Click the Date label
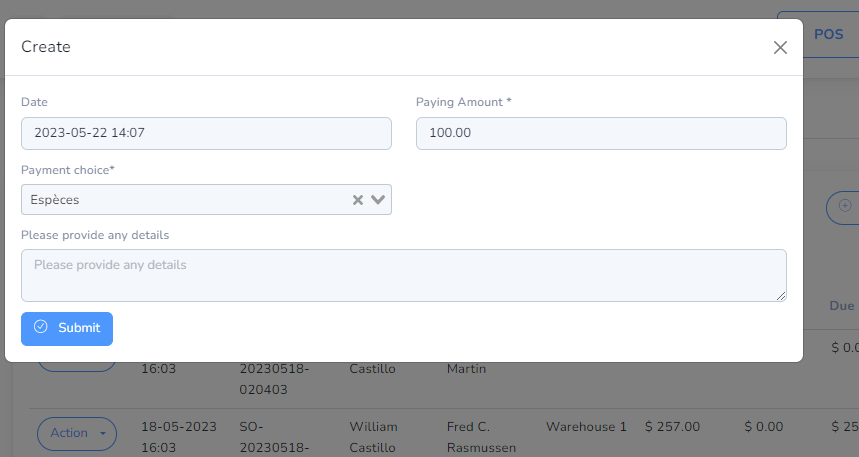This screenshot has height=457, width=859. 34,102
